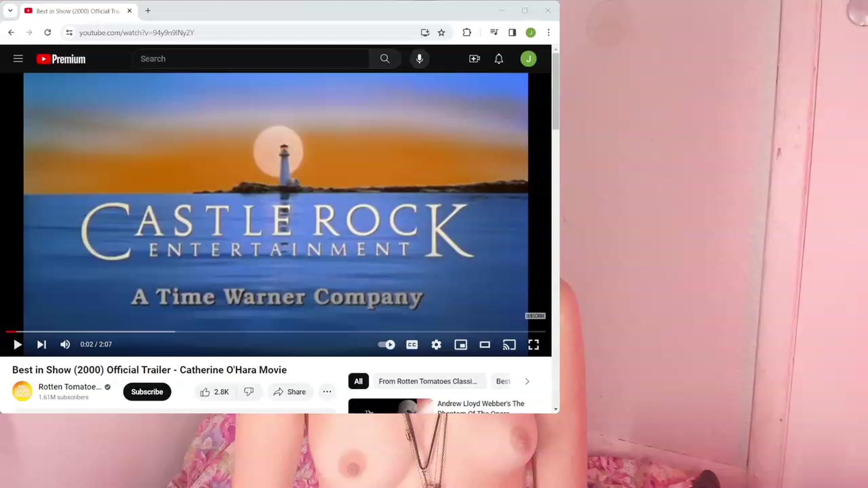Like the video with 2.8K likes
This screenshot has height=488, width=868.
[215, 392]
